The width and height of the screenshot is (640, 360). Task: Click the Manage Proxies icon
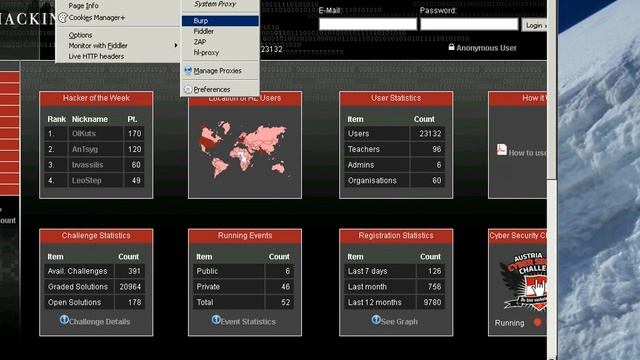(188, 70)
